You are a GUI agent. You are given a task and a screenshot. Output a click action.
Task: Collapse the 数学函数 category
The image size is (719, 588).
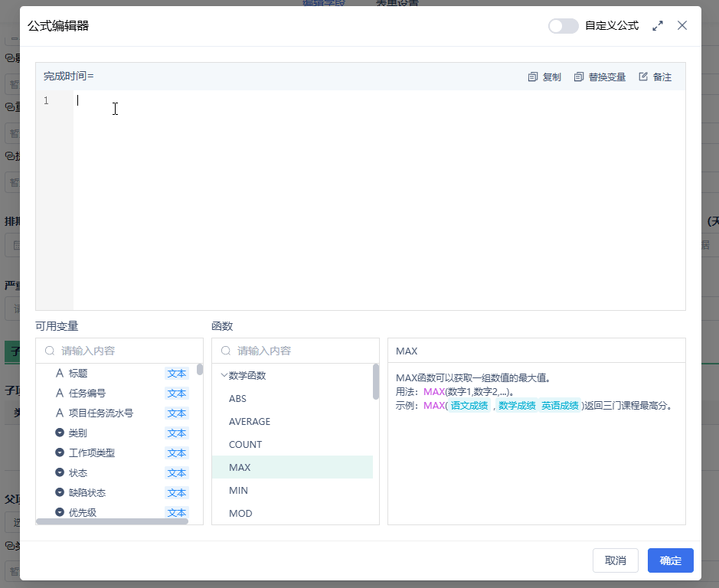pyautogui.click(x=224, y=376)
